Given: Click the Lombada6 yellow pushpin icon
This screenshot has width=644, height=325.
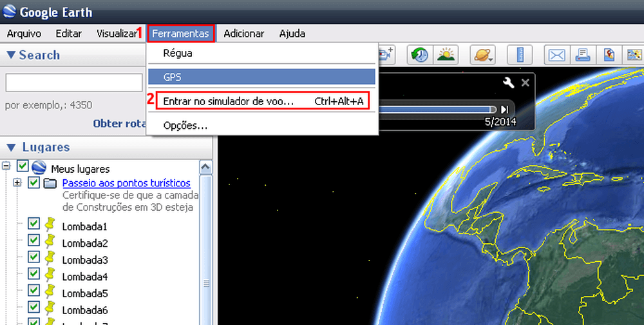Looking at the screenshot, I should [x=50, y=308].
